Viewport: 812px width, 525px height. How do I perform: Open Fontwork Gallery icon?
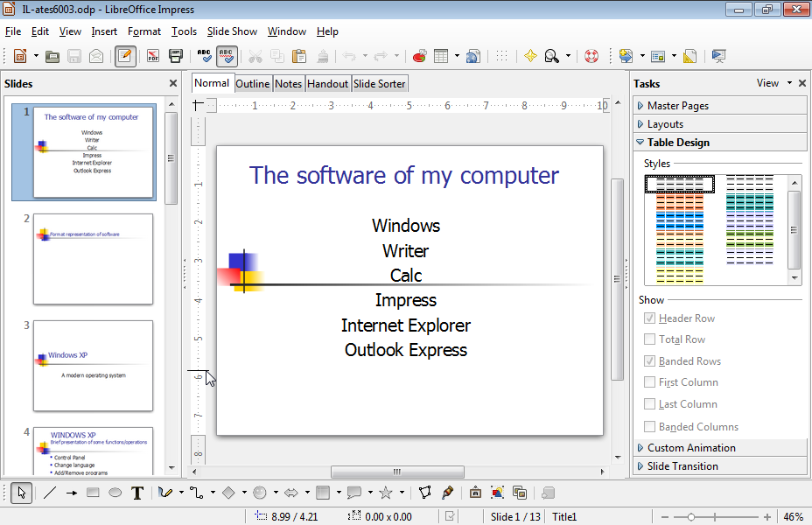tap(475, 493)
